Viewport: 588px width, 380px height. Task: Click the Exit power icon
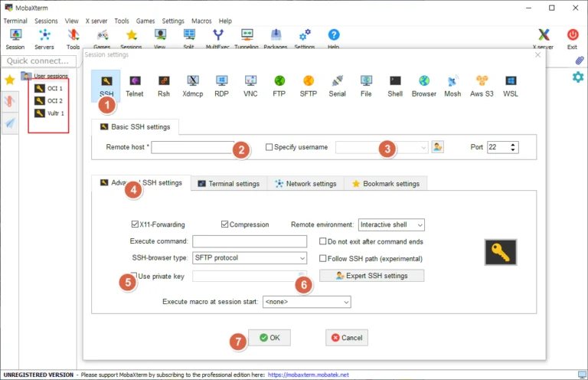(573, 39)
